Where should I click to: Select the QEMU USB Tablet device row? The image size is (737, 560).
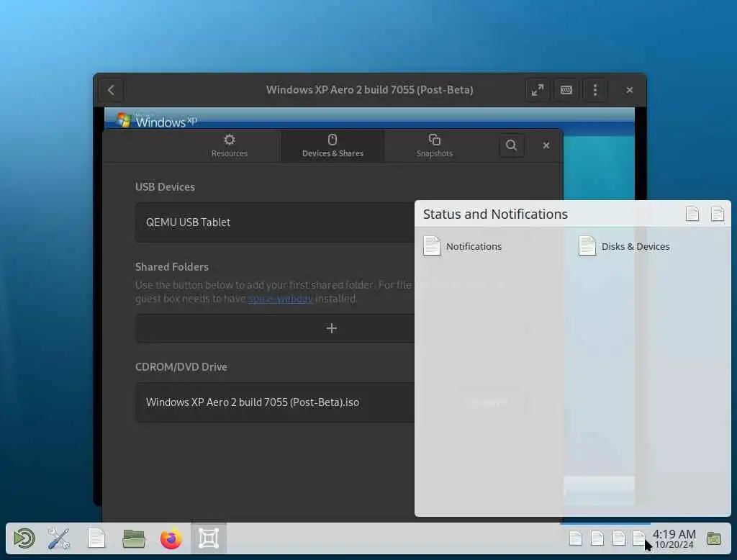pyautogui.click(x=275, y=222)
